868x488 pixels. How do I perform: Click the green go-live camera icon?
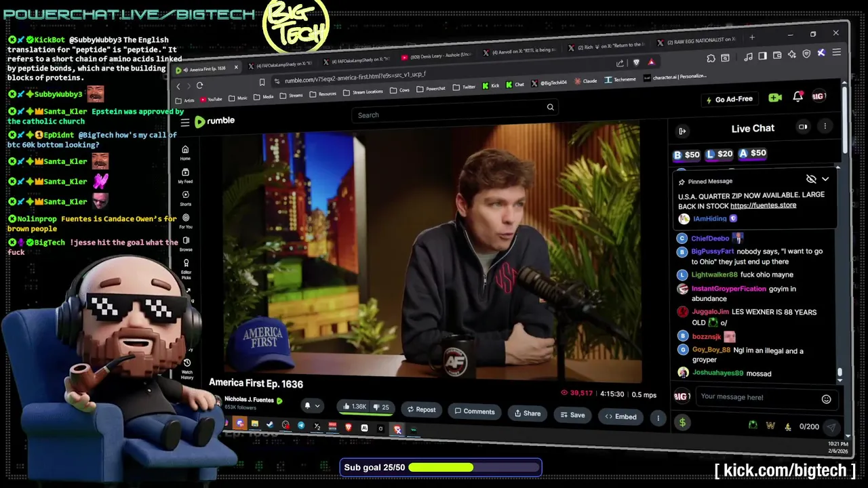click(x=775, y=98)
